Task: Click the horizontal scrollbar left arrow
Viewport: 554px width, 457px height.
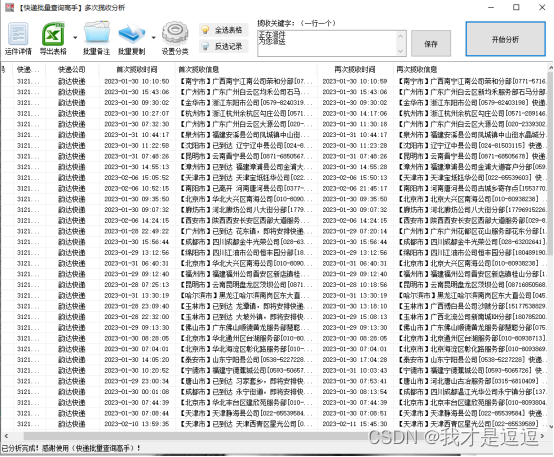Action: click(x=6, y=436)
